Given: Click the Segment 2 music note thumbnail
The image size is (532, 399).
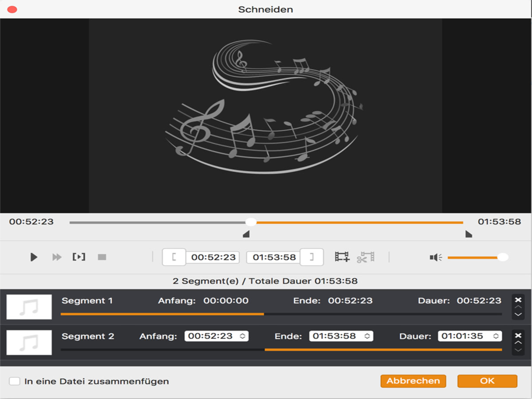Looking at the screenshot, I should tap(28, 342).
